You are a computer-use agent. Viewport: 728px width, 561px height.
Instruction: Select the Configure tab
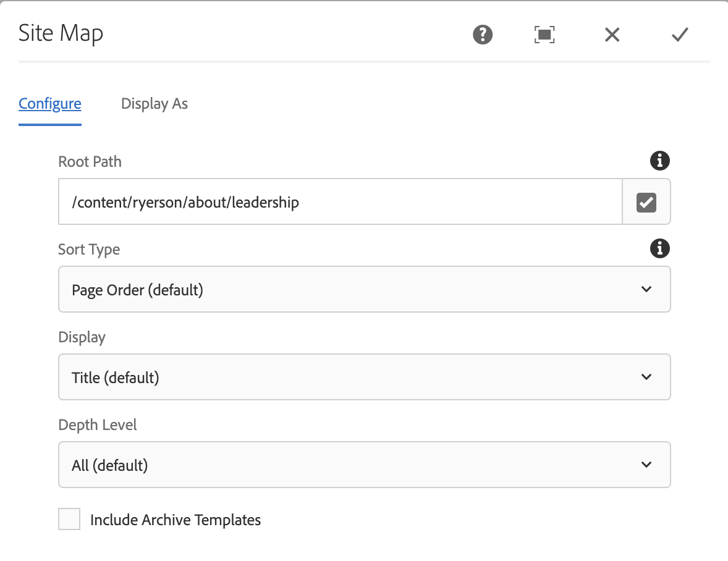pos(50,104)
